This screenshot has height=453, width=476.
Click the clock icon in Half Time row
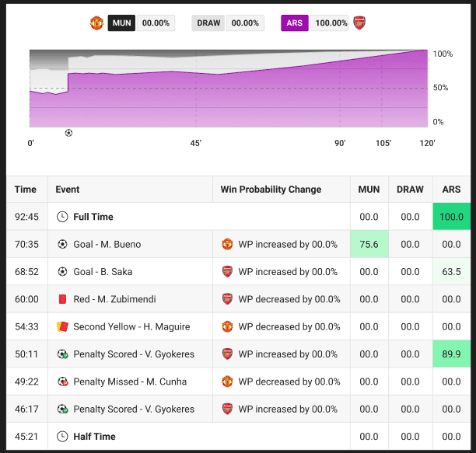pos(62,437)
